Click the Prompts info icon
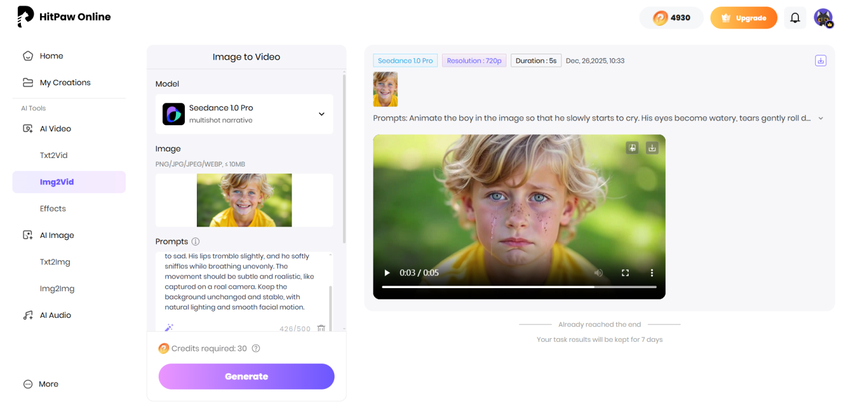 (195, 241)
